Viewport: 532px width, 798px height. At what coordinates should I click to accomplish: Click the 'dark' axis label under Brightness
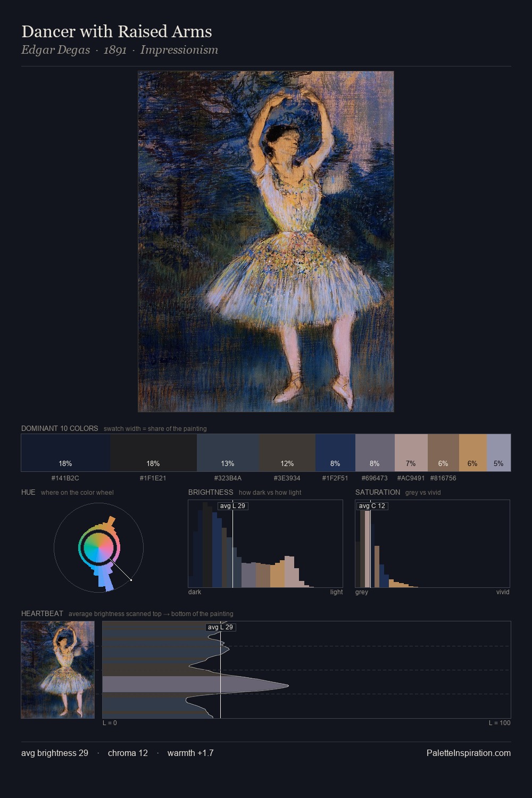point(195,592)
